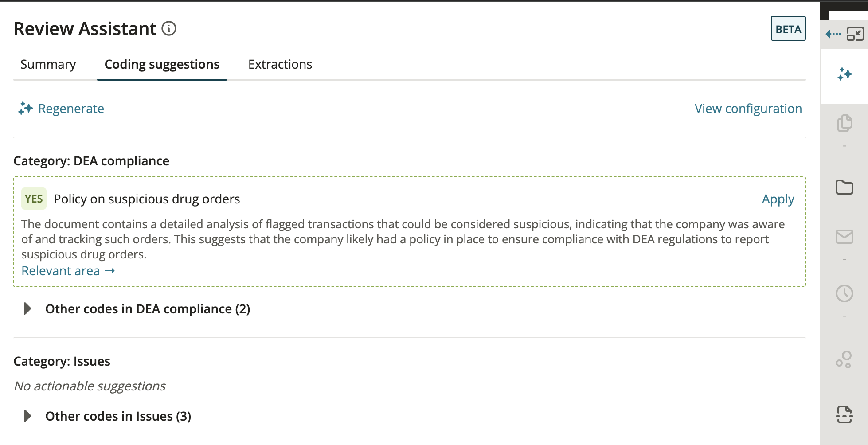Click the Regenerate sparkle icon
This screenshot has width=868, height=445.
[25, 109]
